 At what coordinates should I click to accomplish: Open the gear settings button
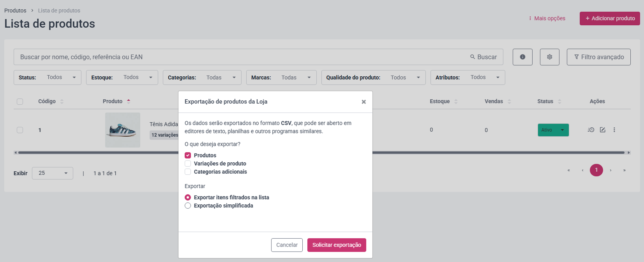[x=550, y=57]
